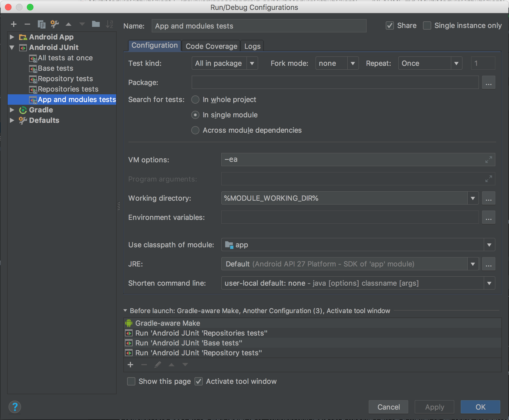This screenshot has height=420, width=509.
Task: Collapse the Before launch section
Action: pyautogui.click(x=125, y=311)
